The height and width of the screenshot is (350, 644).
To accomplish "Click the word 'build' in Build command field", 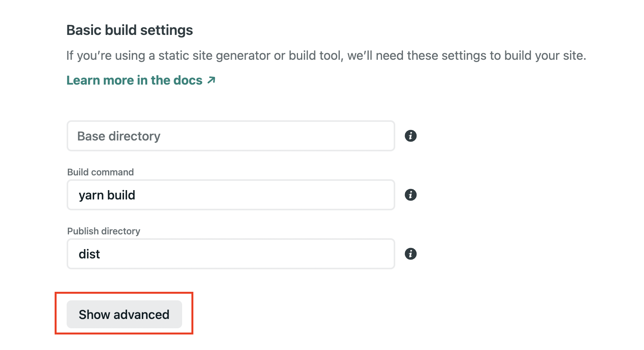I will click(121, 195).
